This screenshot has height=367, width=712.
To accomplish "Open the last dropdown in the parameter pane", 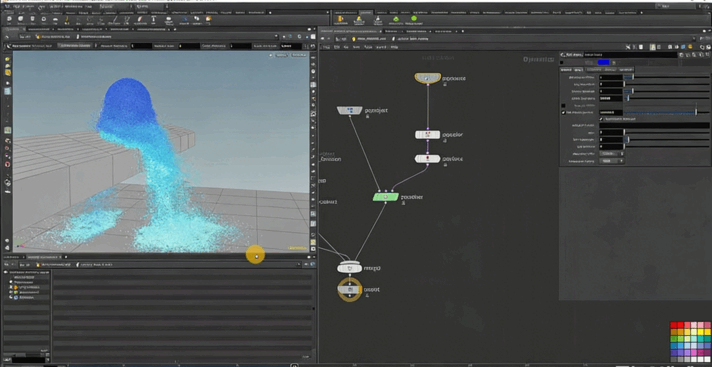I will tap(611, 161).
